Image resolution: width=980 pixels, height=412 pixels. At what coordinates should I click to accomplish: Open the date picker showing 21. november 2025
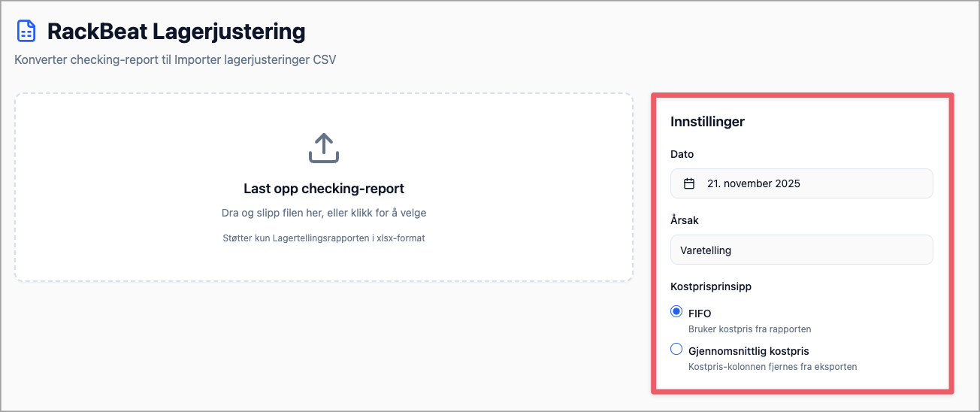(x=801, y=183)
